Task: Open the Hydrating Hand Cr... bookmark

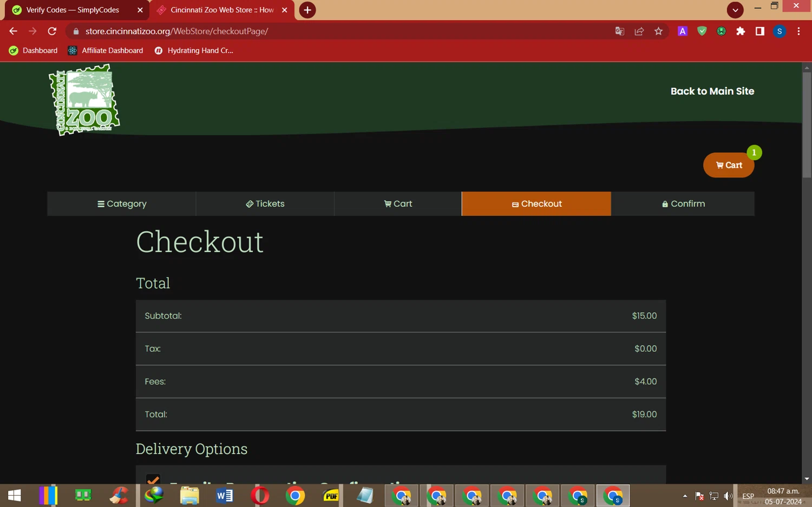Action: click(193, 50)
